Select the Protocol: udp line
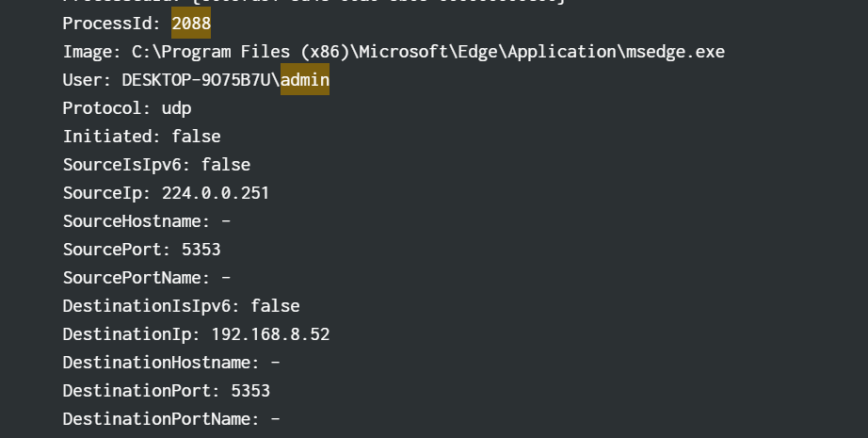The image size is (868, 438). click(127, 108)
